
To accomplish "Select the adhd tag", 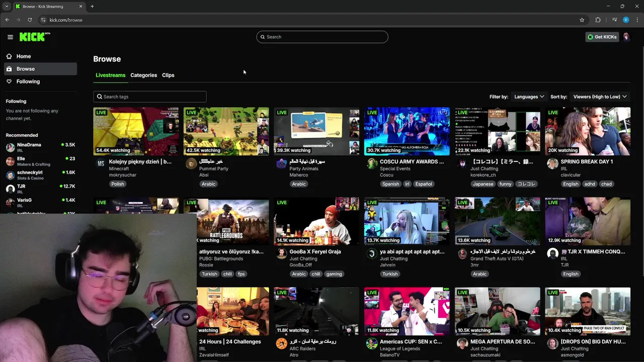I will click(x=590, y=184).
